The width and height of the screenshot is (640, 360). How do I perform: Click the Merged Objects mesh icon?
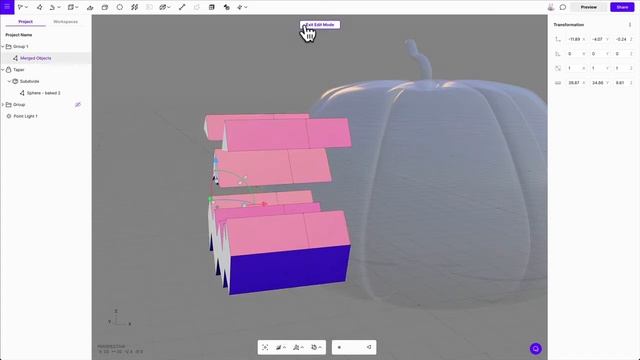[16, 58]
